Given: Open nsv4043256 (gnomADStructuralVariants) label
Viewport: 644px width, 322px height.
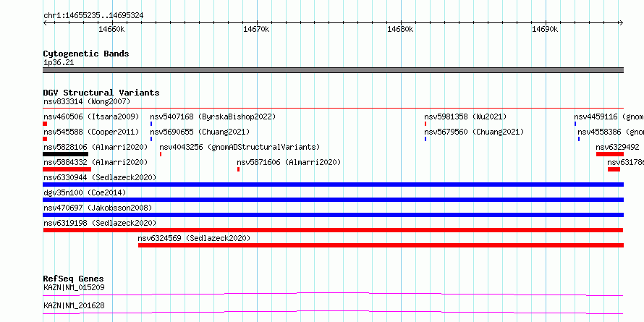Looking at the screenshot, I should click(240, 147).
